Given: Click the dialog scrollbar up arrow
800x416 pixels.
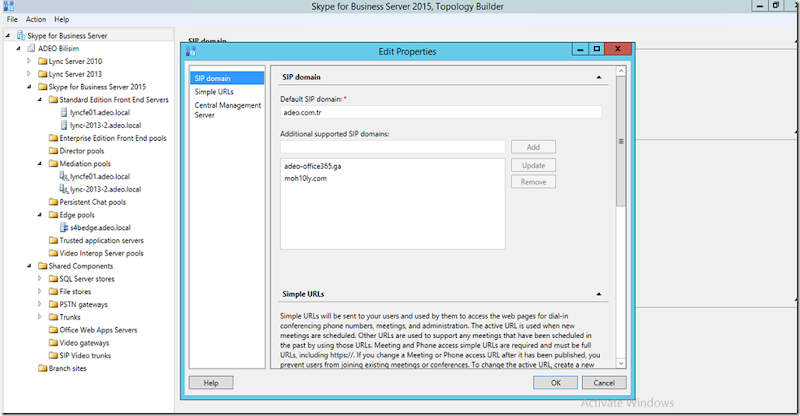Looking at the screenshot, I should (621, 71).
